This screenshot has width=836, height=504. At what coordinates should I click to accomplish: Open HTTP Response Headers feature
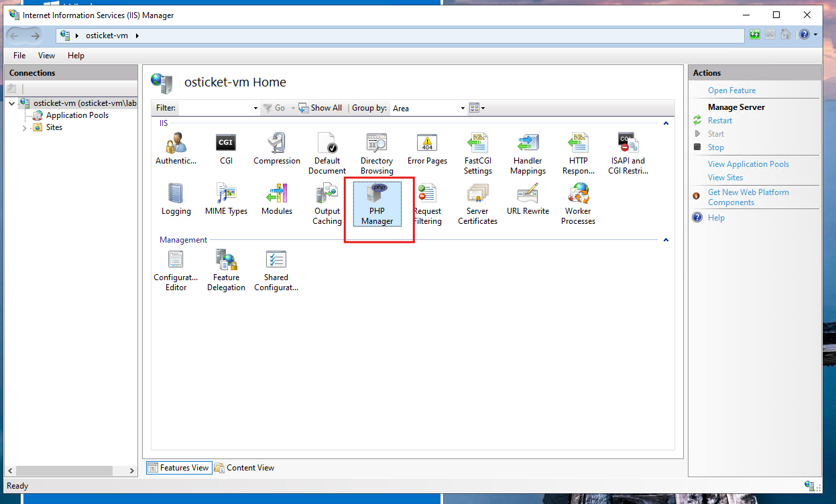pyautogui.click(x=578, y=153)
